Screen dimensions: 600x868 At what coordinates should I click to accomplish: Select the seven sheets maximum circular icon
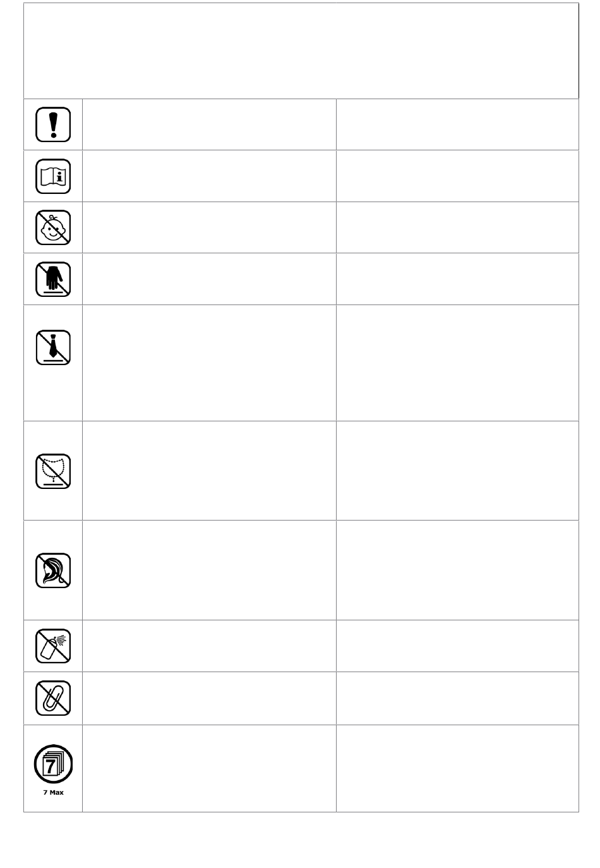pyautogui.click(x=53, y=764)
